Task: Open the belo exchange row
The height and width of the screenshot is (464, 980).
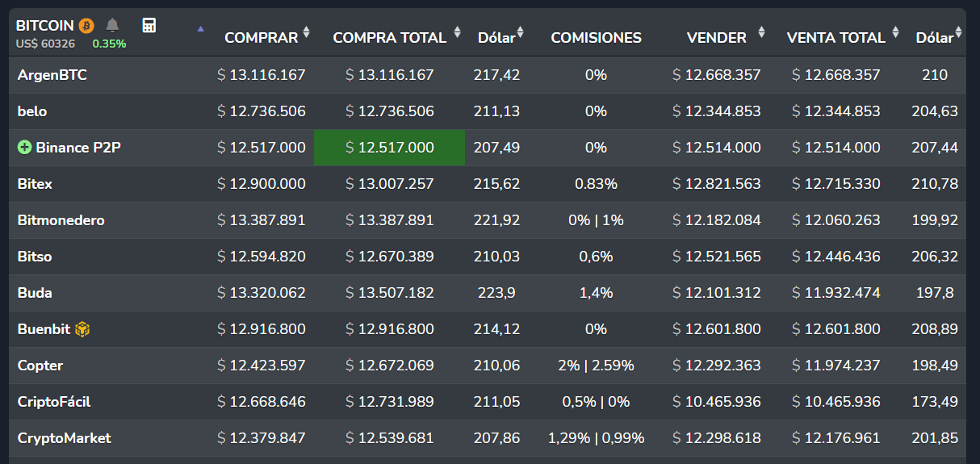Action: point(488,111)
